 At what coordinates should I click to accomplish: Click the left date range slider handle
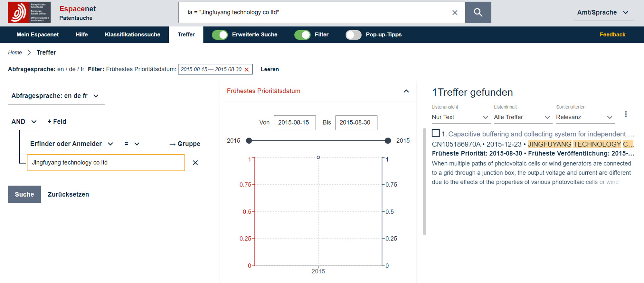click(x=249, y=141)
